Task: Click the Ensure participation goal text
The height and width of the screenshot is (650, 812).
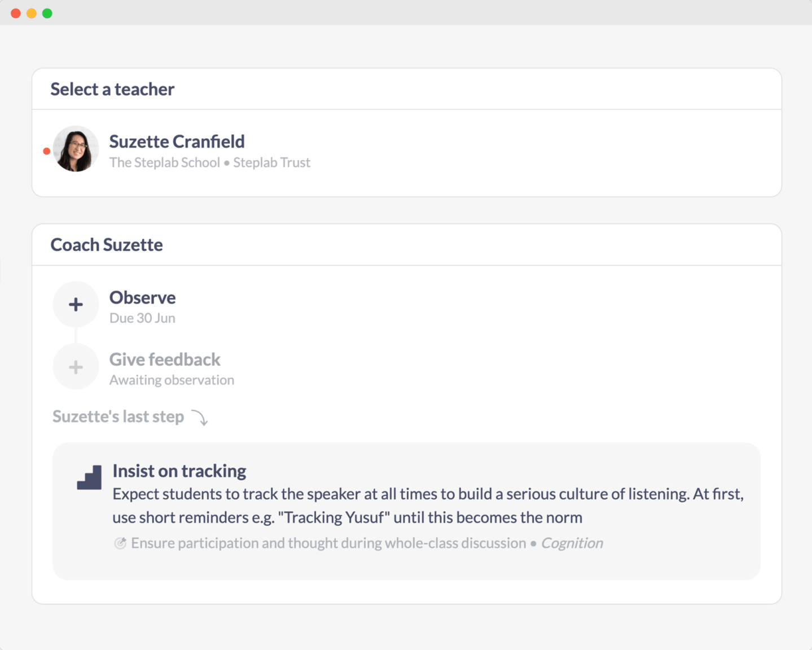Action: pyautogui.click(x=328, y=543)
